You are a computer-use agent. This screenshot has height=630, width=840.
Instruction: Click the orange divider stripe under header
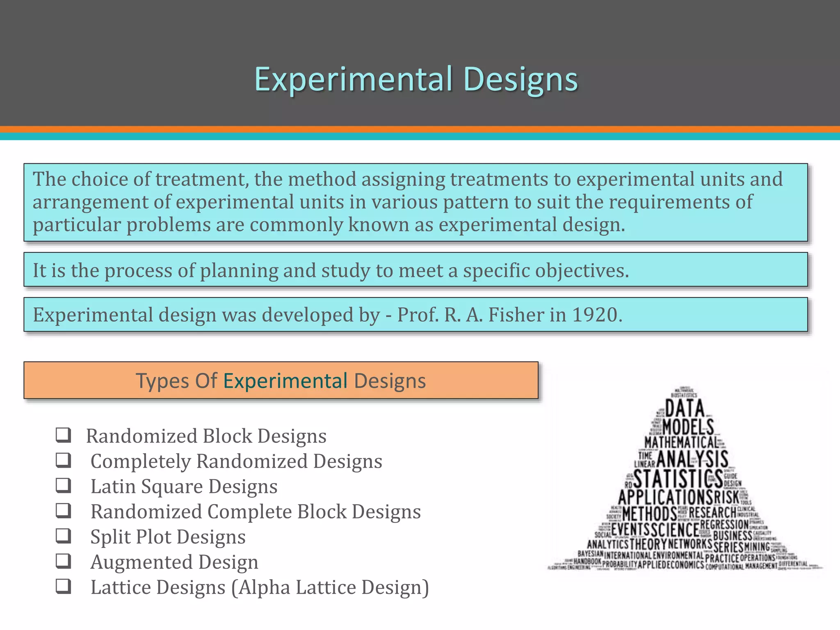point(420,129)
